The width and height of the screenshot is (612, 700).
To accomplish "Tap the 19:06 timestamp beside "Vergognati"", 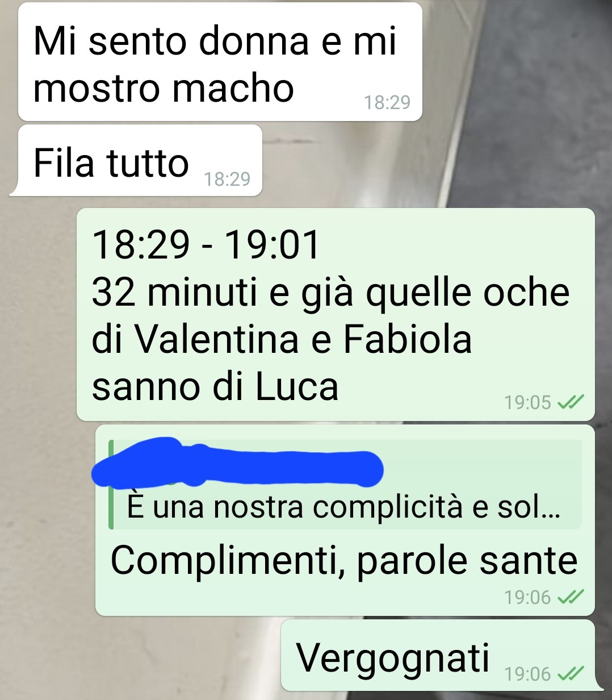I will [x=528, y=674].
